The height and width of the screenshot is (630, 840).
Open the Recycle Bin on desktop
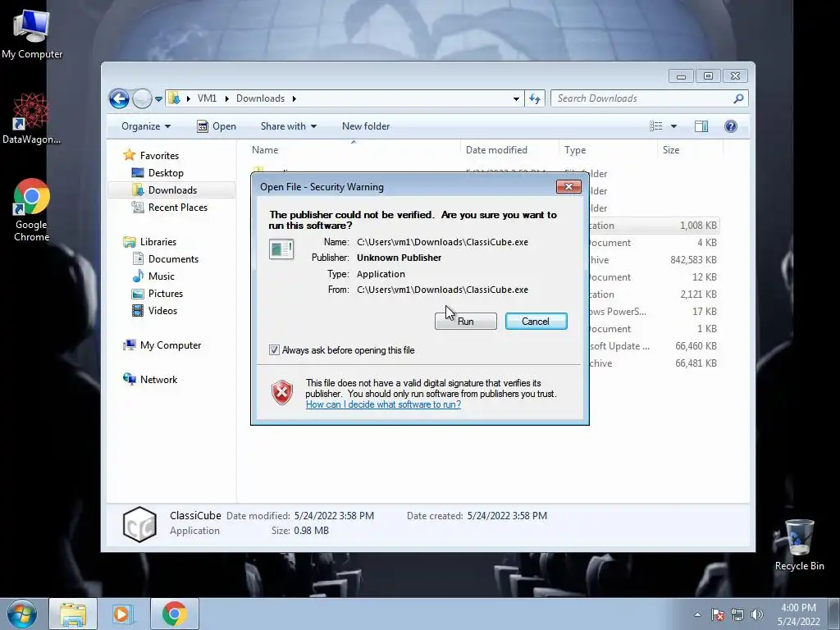point(799,545)
